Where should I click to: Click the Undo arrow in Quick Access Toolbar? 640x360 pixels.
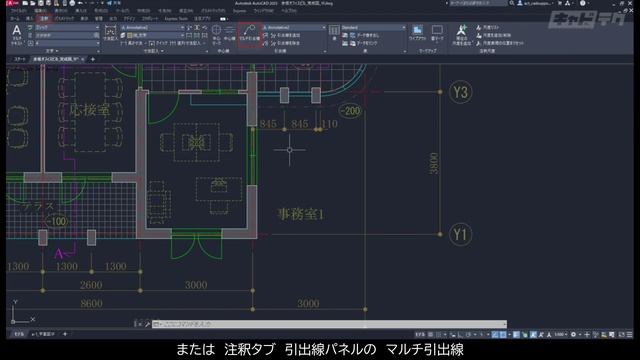81,3
